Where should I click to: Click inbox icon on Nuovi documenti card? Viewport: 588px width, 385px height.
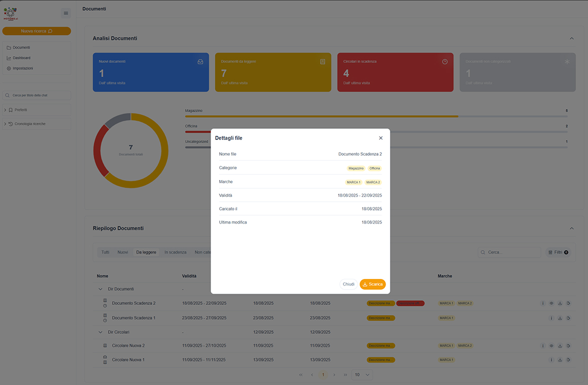200,61
